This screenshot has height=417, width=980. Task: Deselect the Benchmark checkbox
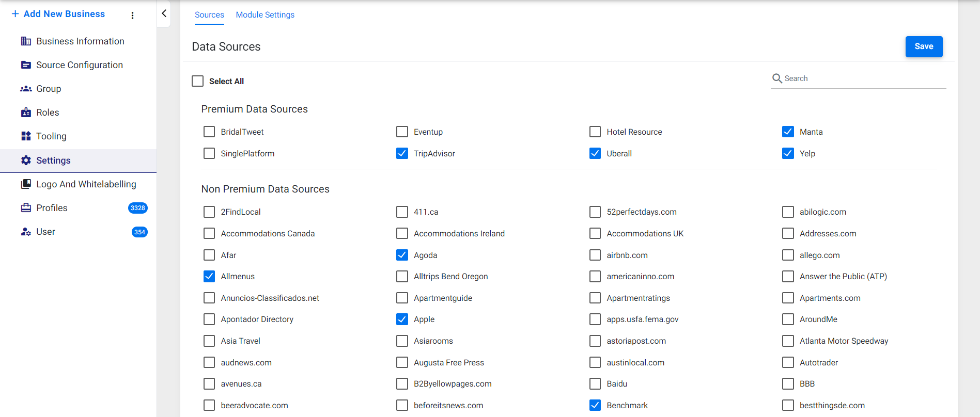595,406
